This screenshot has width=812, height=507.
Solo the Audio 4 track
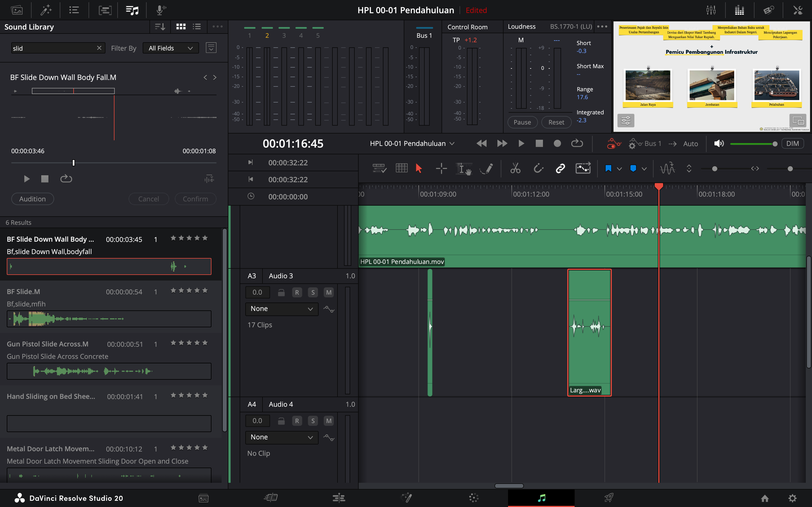point(313,421)
